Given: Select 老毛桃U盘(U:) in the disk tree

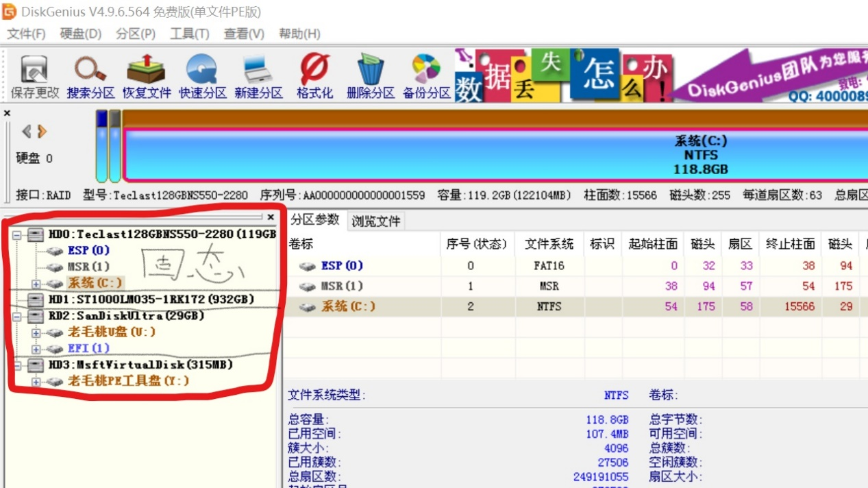Looking at the screenshot, I should click(x=112, y=332).
